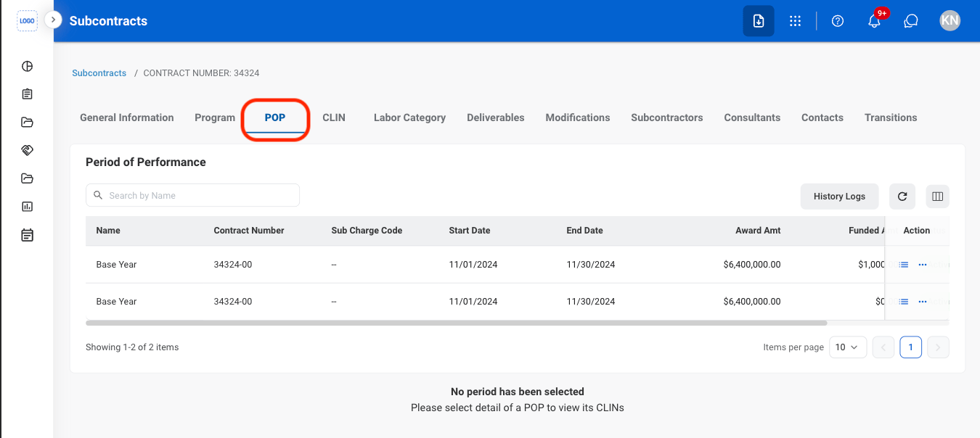
Task: Open the Items per page dropdown
Action: pos(846,347)
